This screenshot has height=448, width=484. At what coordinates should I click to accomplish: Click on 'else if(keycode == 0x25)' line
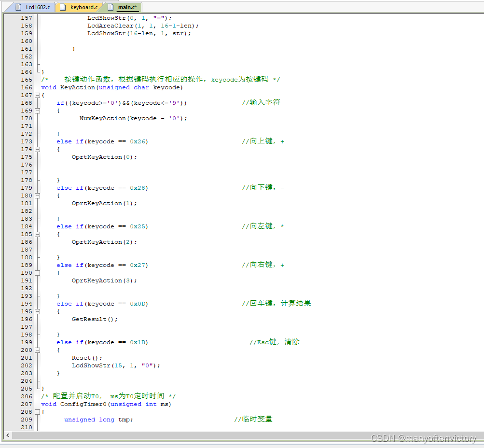(x=102, y=226)
